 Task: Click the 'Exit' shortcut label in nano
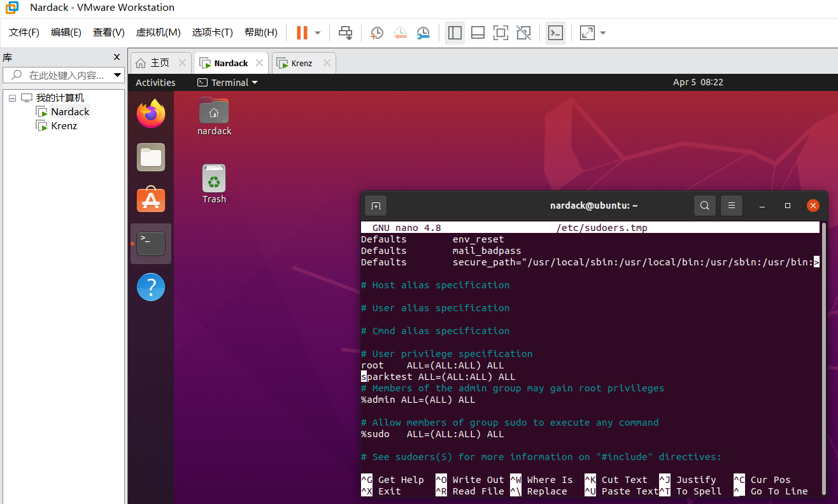390,491
